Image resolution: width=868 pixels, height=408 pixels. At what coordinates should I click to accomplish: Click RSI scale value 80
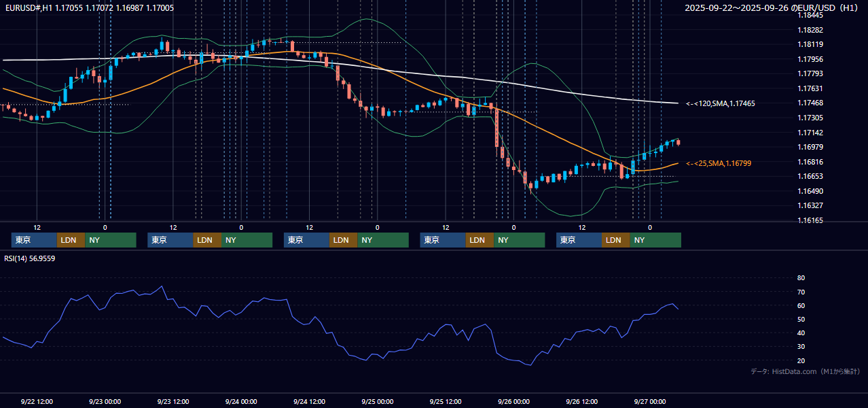click(x=801, y=278)
